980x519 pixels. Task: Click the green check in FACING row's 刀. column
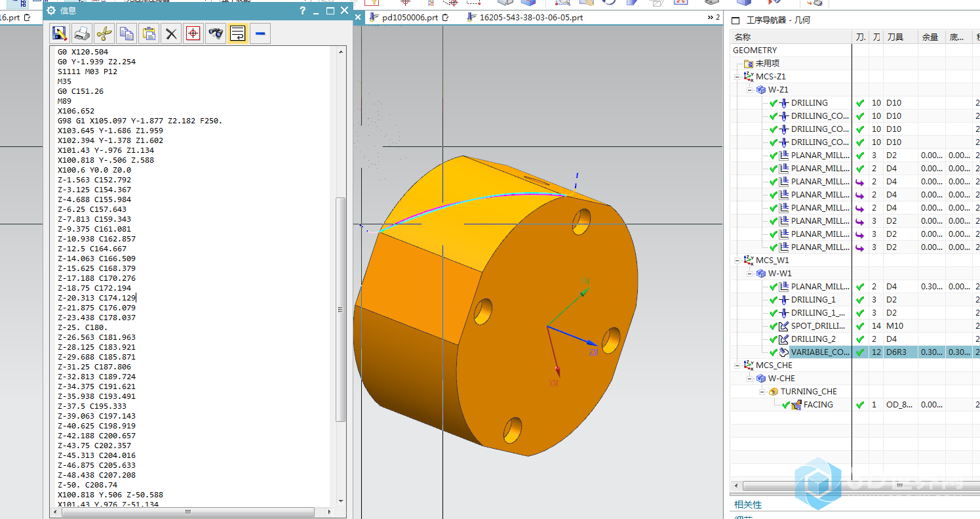pos(861,405)
